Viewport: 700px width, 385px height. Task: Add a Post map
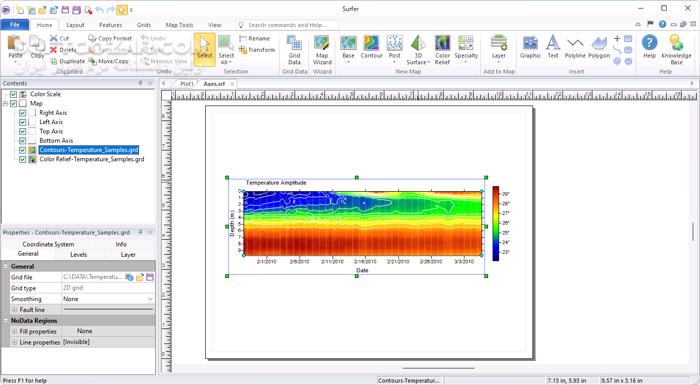tap(395, 47)
